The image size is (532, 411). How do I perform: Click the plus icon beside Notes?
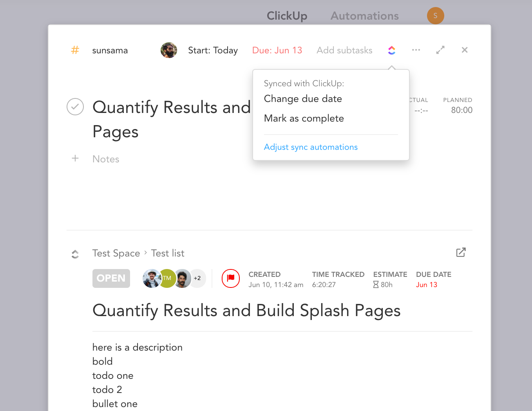coord(75,158)
